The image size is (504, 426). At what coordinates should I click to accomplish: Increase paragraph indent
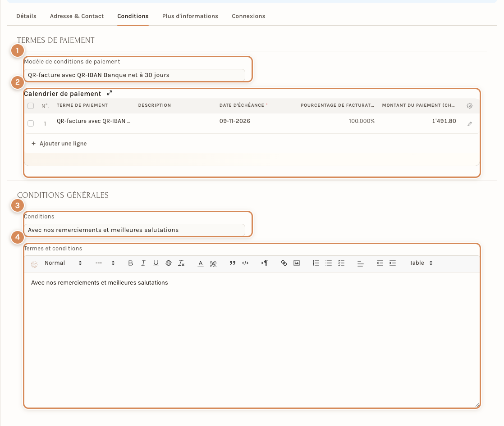pos(393,263)
